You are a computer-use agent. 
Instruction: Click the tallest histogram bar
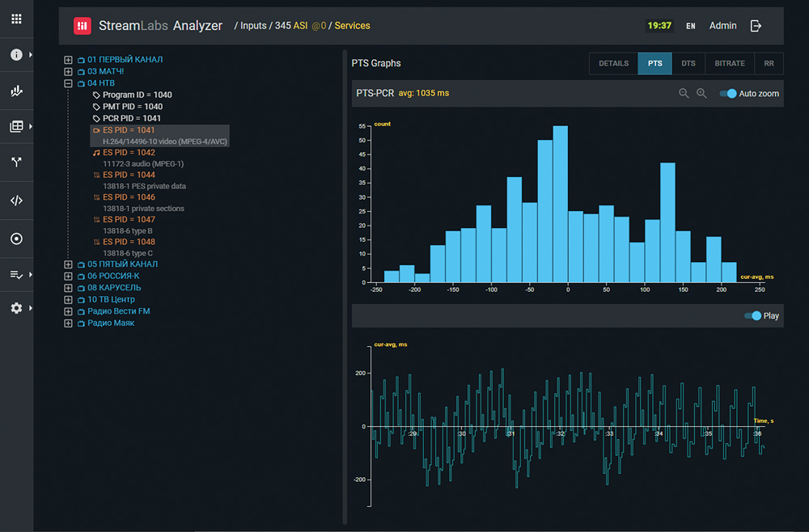point(560,206)
